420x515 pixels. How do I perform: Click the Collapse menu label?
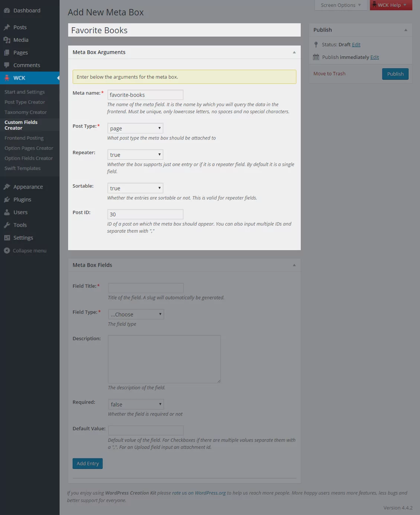coord(30,250)
